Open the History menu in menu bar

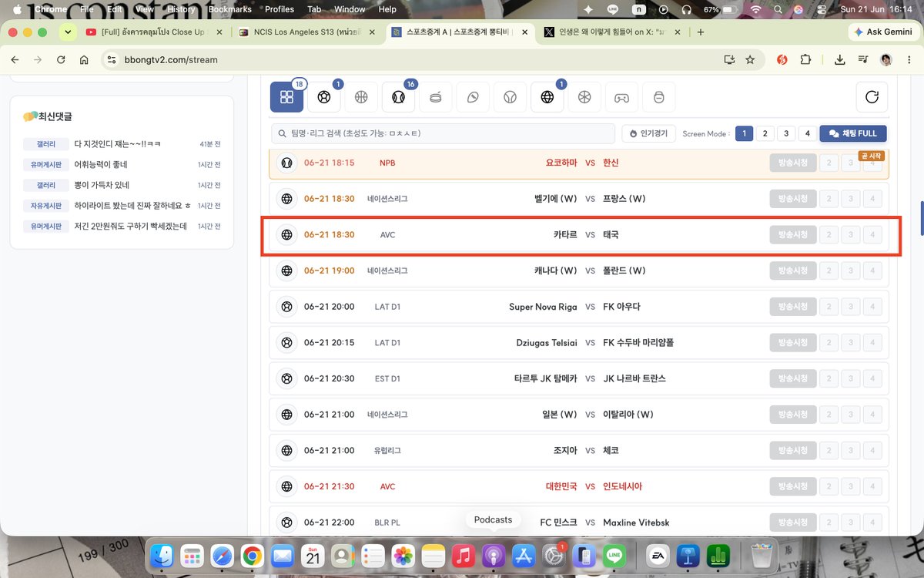(x=181, y=9)
